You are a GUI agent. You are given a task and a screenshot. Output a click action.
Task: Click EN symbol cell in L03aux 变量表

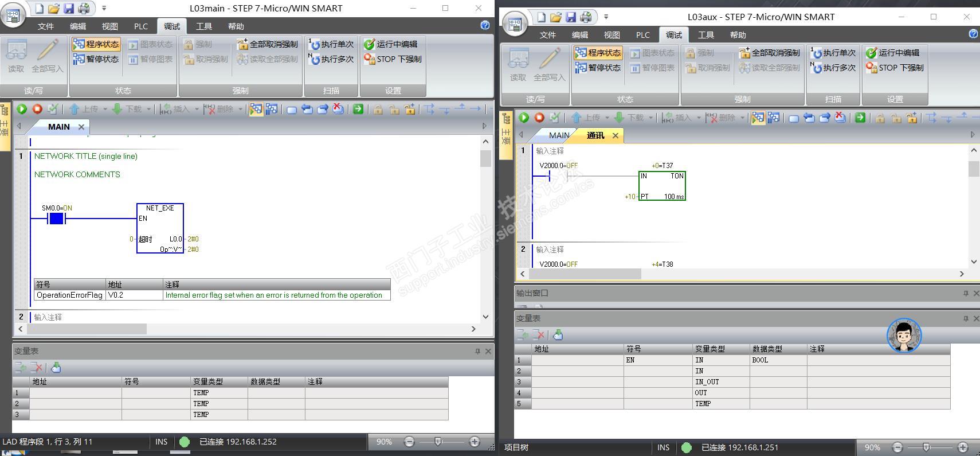tap(658, 360)
